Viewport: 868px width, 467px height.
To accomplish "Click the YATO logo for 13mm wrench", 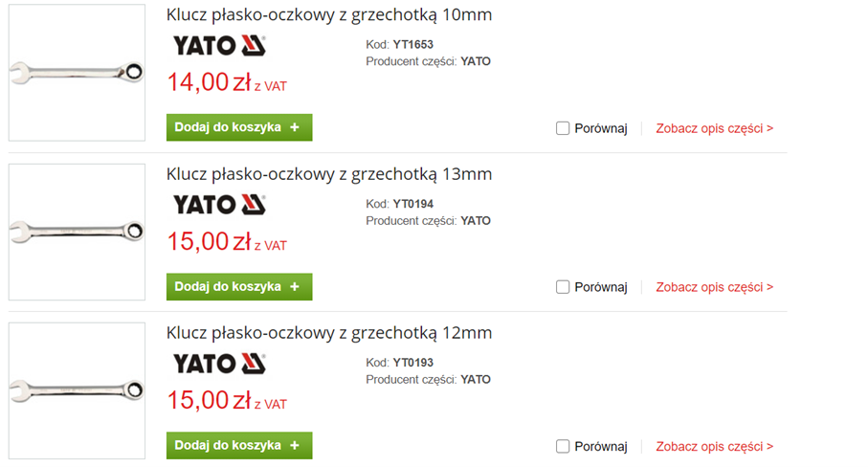I will point(219,204).
